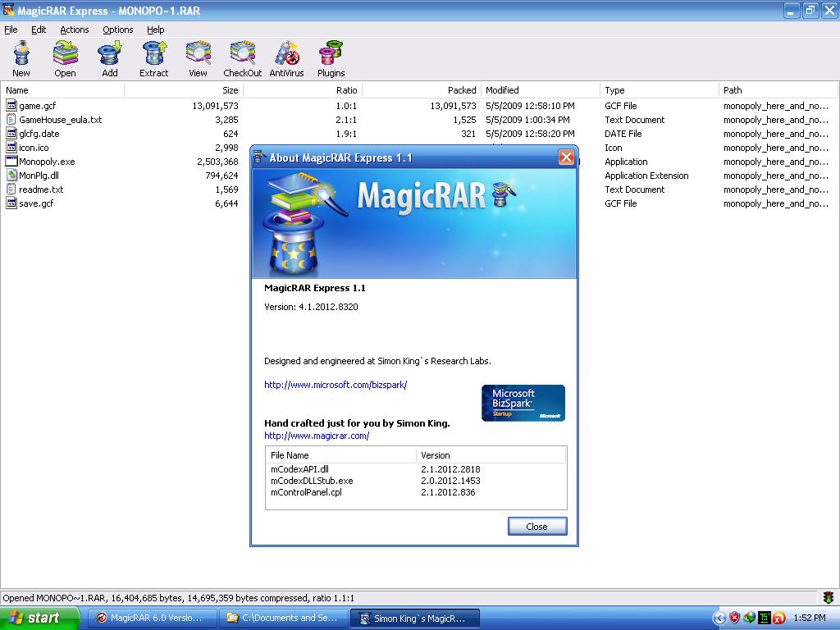The height and width of the screenshot is (630, 840).
Task: Click the status bar Opened MONOPO~1.RAR text
Action: click(178, 598)
